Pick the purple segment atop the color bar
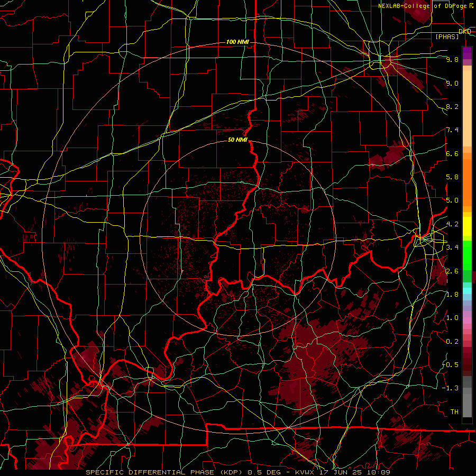The width and height of the screenshot is (476, 476). (467, 53)
